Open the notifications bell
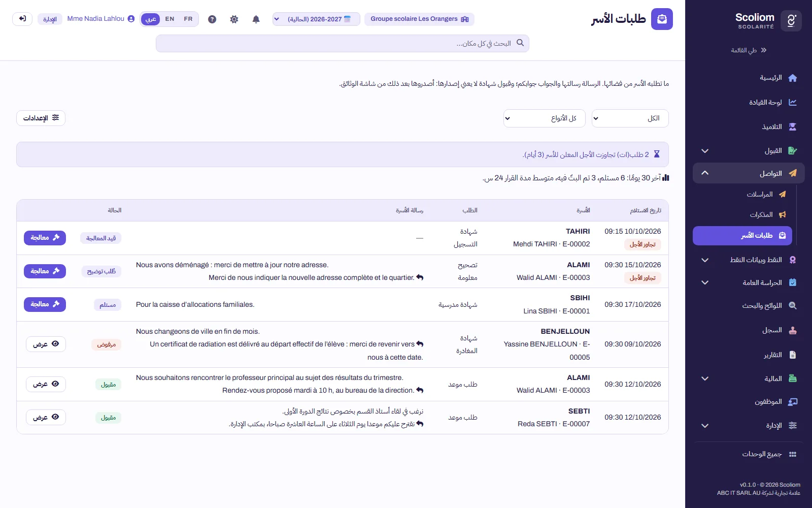The image size is (812, 508). click(256, 19)
